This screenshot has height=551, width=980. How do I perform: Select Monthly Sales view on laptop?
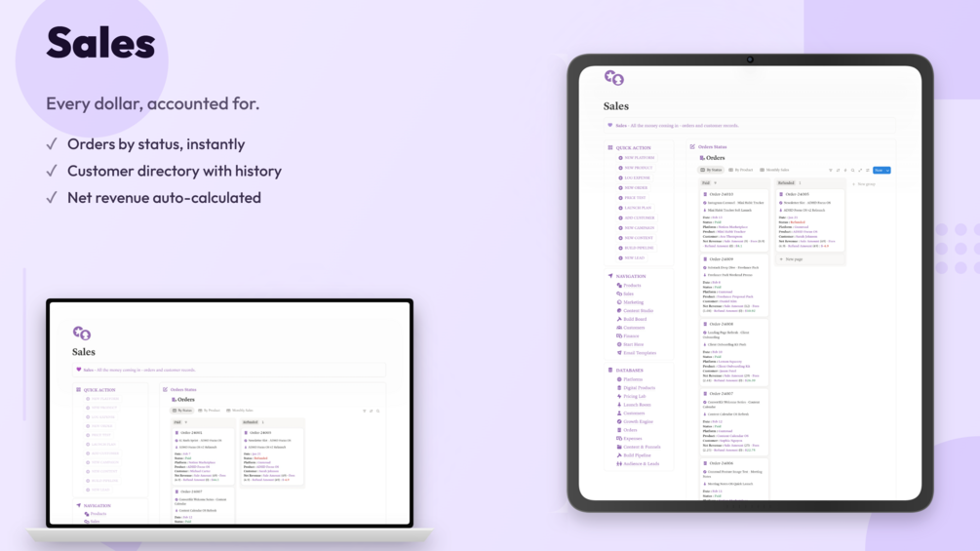click(x=239, y=411)
